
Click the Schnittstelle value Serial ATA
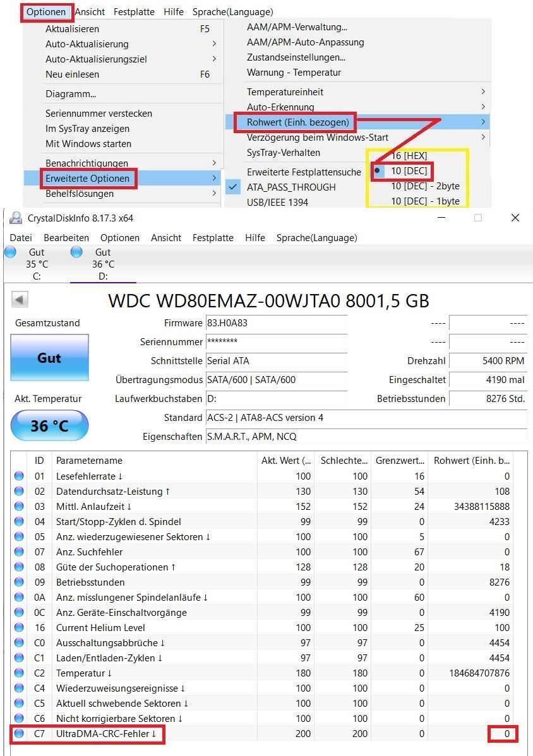[277, 360]
